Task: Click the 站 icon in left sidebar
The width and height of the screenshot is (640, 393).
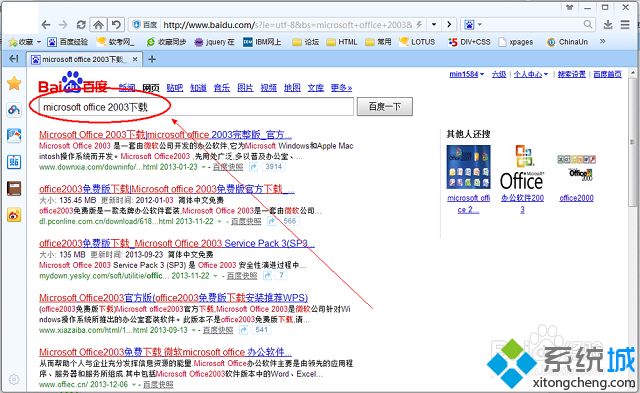Action: (x=14, y=162)
